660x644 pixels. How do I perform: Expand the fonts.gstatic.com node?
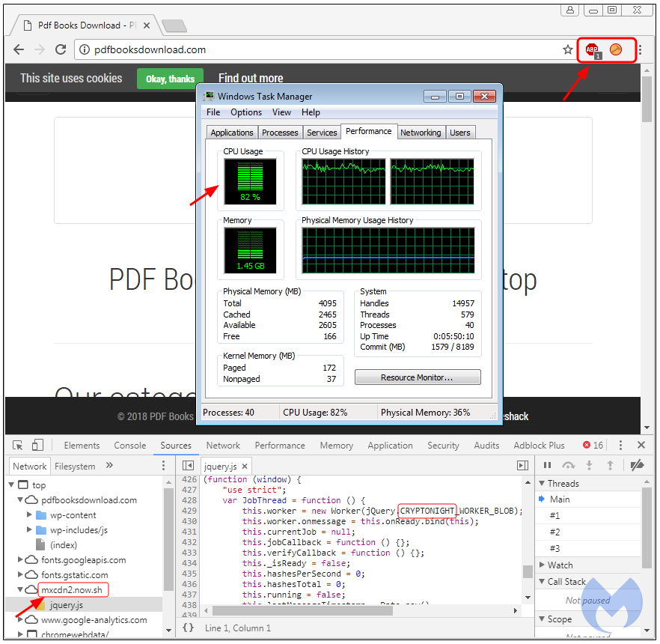[x=19, y=574]
